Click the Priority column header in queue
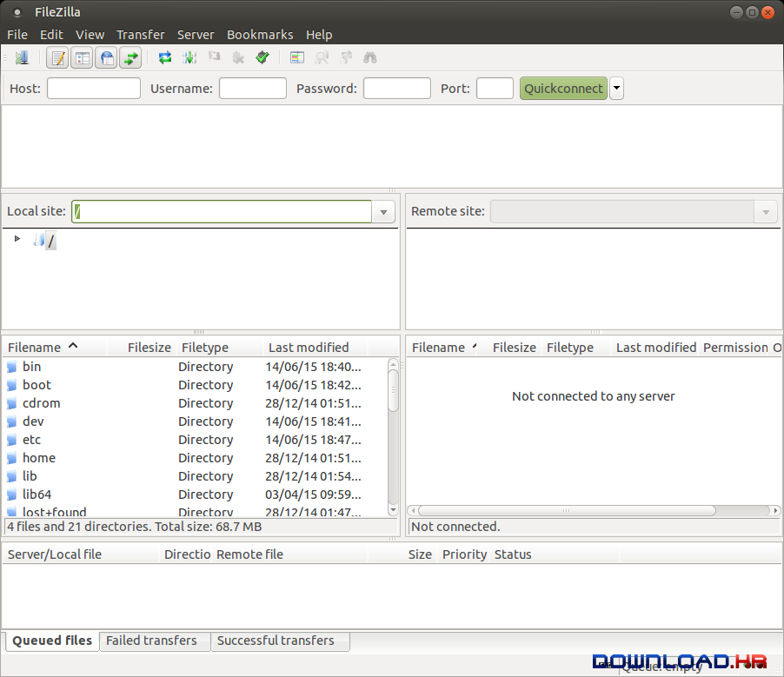 464,554
